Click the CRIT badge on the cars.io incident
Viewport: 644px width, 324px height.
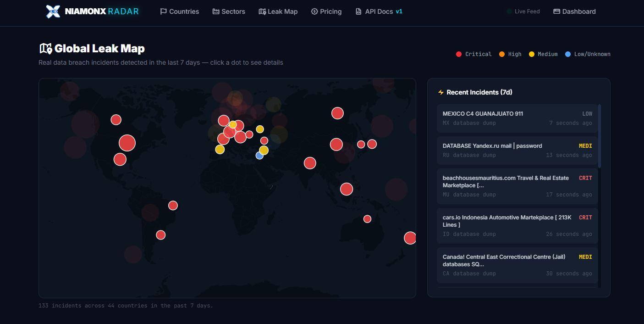point(585,218)
